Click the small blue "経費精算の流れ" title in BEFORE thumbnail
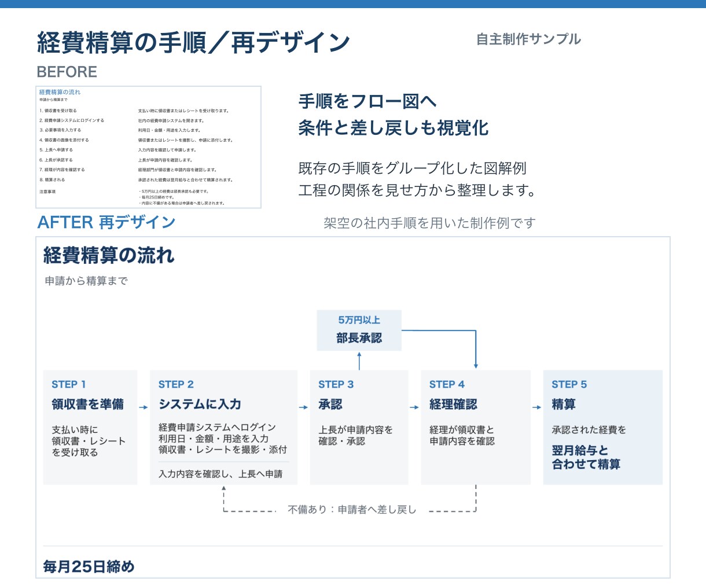706x588 pixels. [x=60, y=92]
